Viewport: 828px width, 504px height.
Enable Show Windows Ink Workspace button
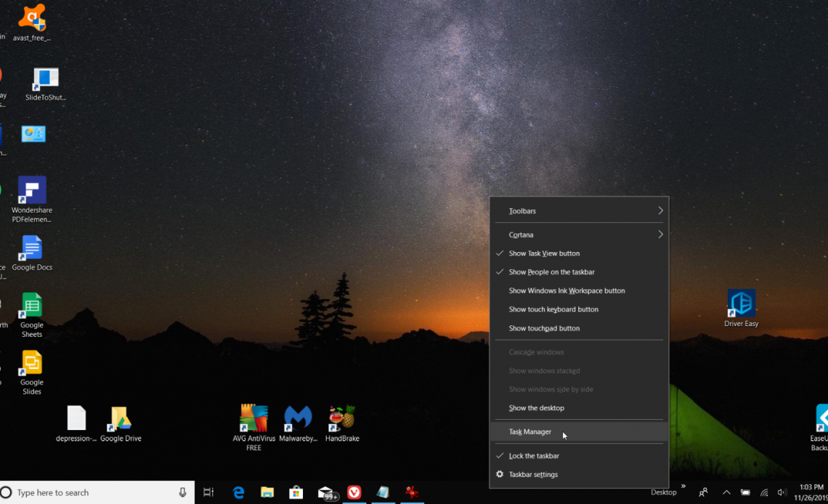point(567,291)
